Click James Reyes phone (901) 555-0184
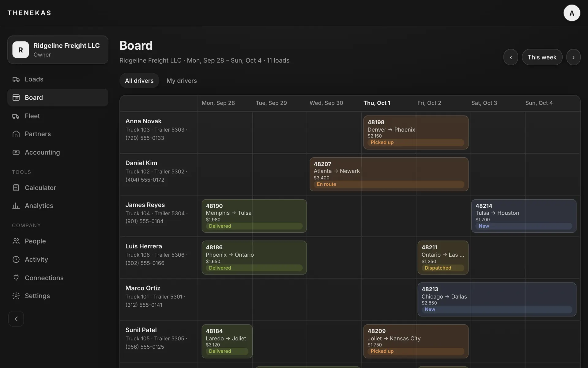The image size is (588, 368). click(x=144, y=221)
